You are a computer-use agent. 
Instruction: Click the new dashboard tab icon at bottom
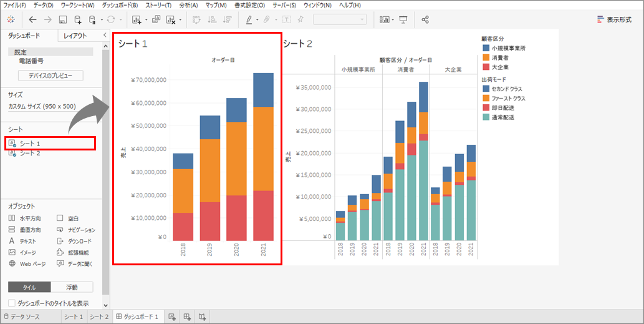pyautogui.click(x=187, y=317)
